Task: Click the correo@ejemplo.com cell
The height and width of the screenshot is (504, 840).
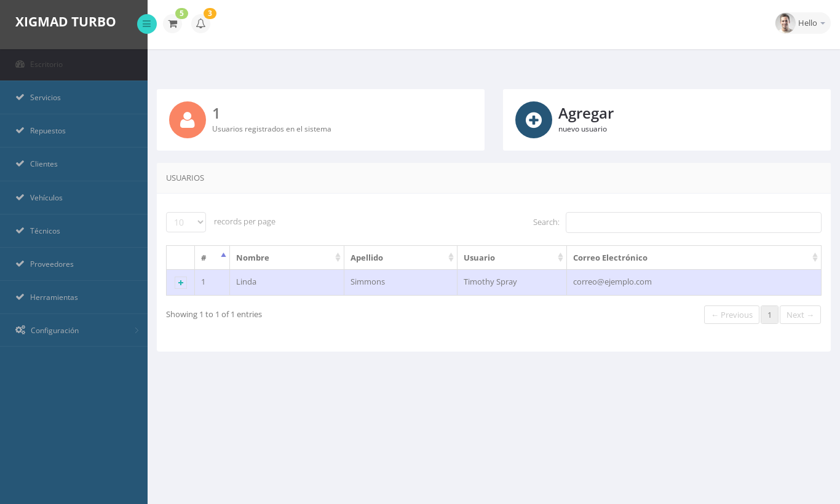Action: pyautogui.click(x=694, y=282)
